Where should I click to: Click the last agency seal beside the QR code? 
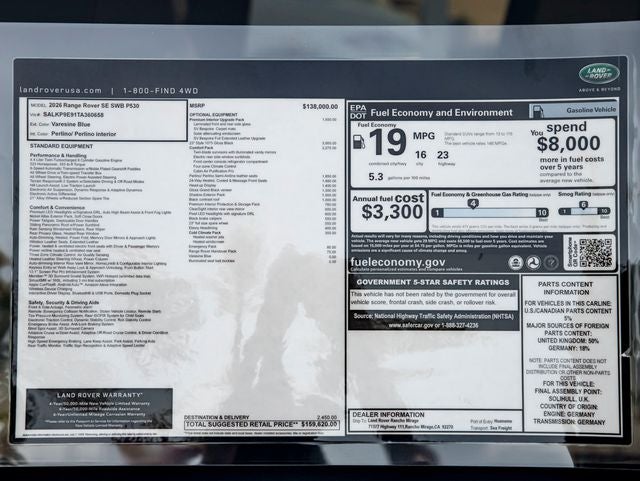[x=551, y=263]
